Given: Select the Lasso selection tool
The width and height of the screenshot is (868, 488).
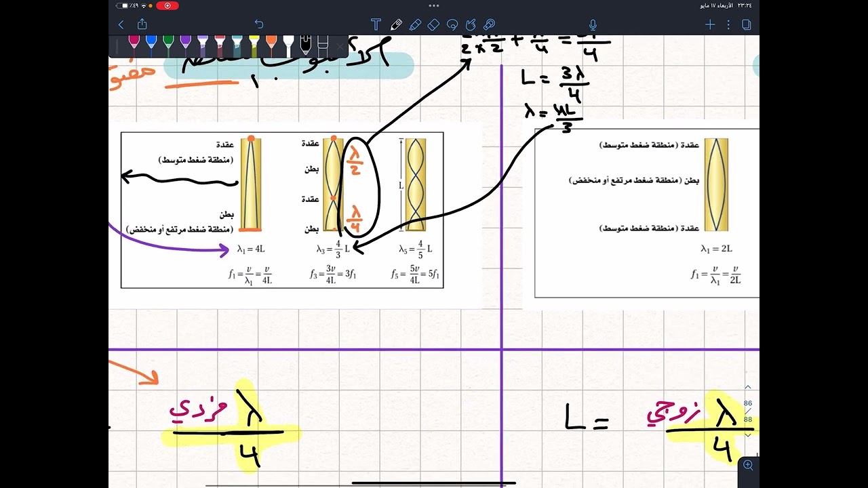Looking at the screenshot, I should coord(452,25).
